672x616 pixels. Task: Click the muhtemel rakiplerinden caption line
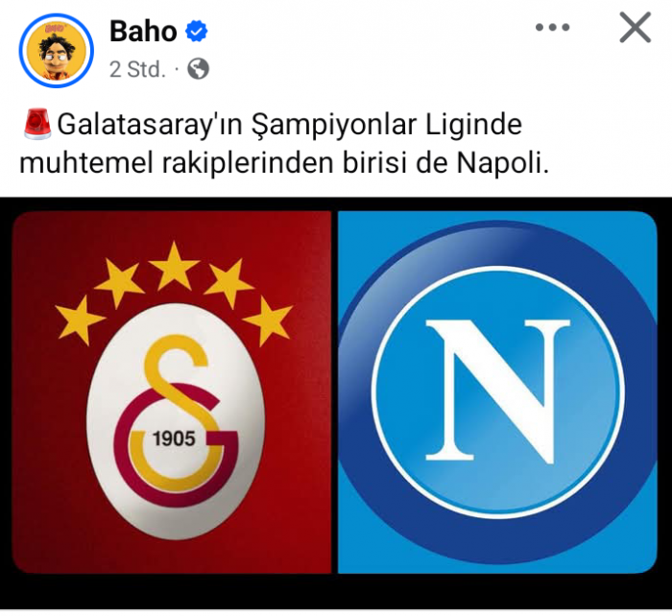(x=284, y=163)
